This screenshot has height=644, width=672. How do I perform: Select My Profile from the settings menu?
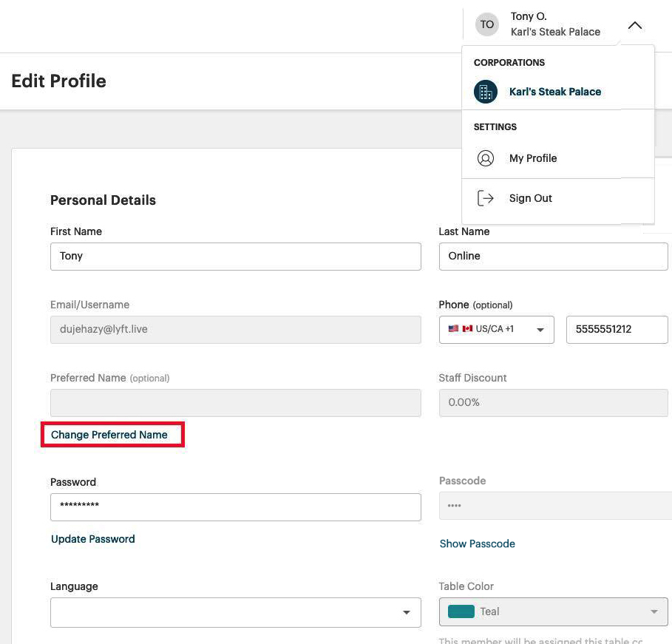coord(532,157)
